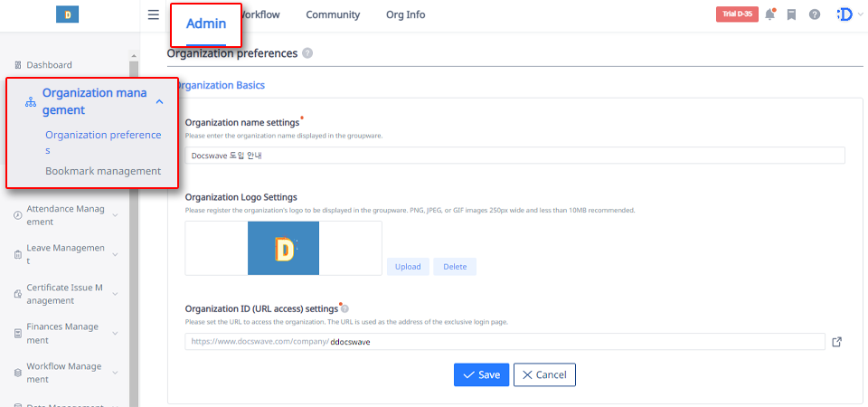Screen dimensions: 868x407
Task: Open organization URL external link icon
Action: pyautogui.click(x=836, y=342)
